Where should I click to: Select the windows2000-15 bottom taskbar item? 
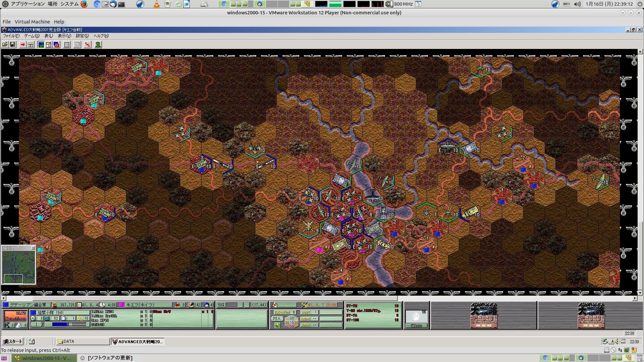[44, 358]
